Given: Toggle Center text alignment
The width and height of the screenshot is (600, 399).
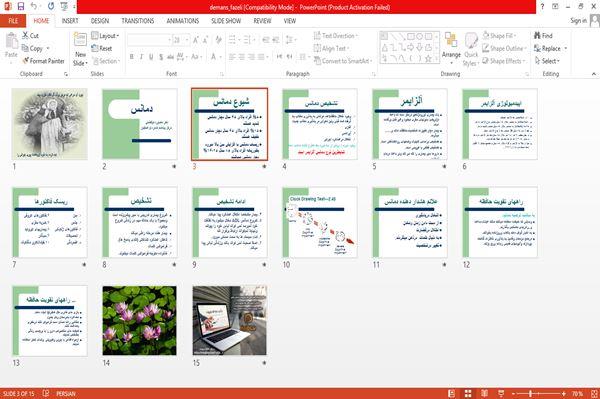Looking at the screenshot, I should pos(242,57).
